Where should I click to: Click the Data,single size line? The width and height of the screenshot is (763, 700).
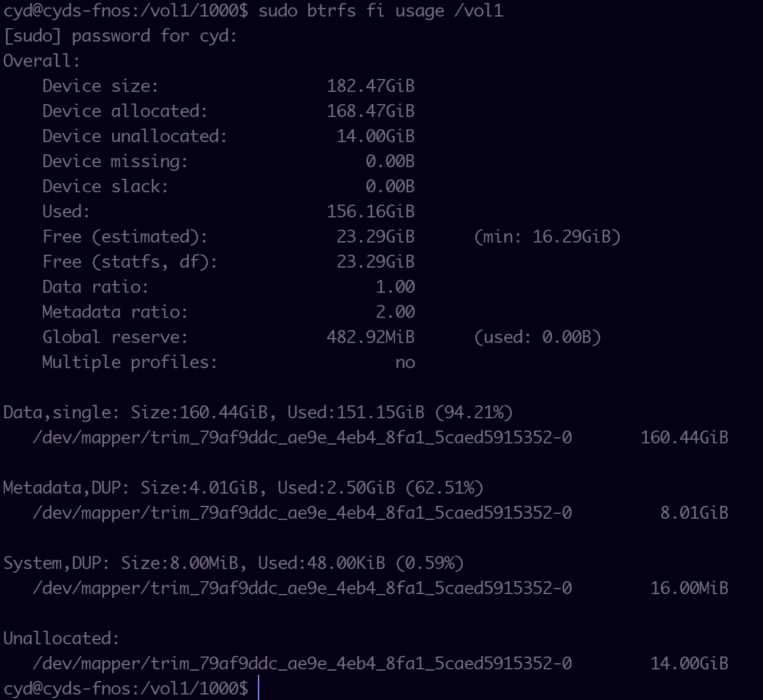[x=258, y=413]
